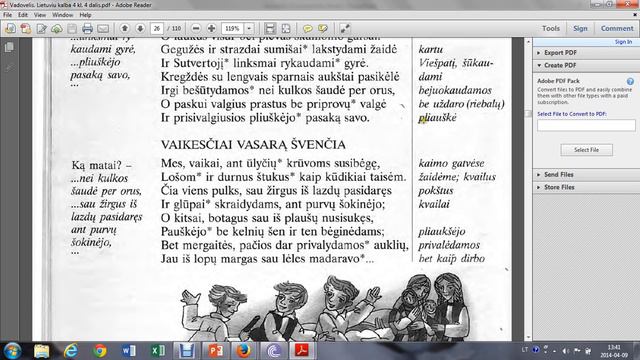Open the Window menu
The height and width of the screenshot is (360, 640).
pyautogui.click(x=62, y=15)
